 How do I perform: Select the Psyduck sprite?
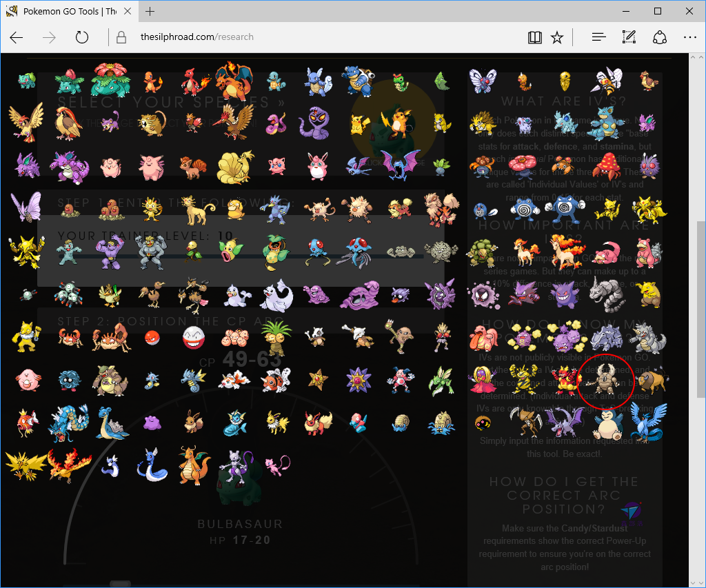(x=235, y=209)
